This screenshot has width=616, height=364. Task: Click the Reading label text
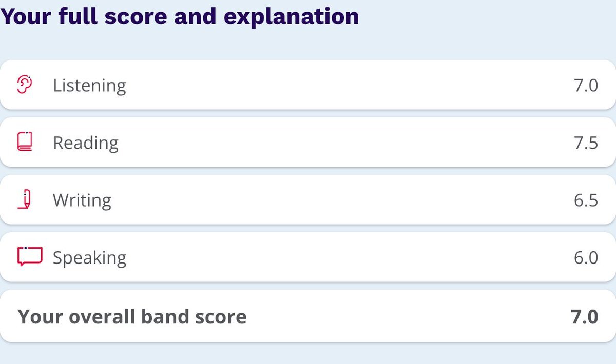tap(86, 143)
